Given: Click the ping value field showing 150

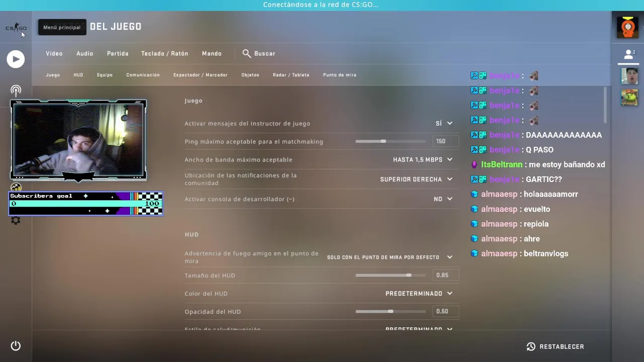Looking at the screenshot, I should (445, 141).
